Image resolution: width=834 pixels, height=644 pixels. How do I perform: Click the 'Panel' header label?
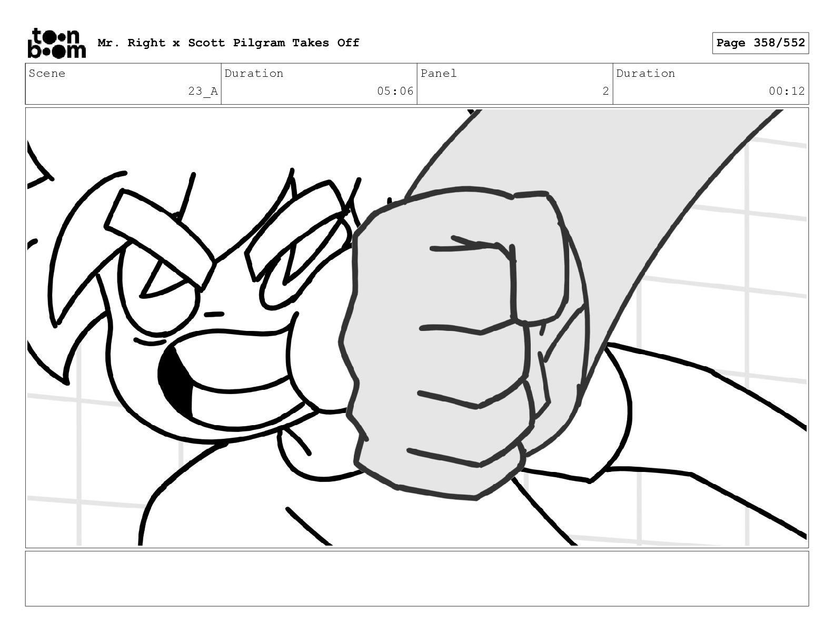[x=439, y=74]
